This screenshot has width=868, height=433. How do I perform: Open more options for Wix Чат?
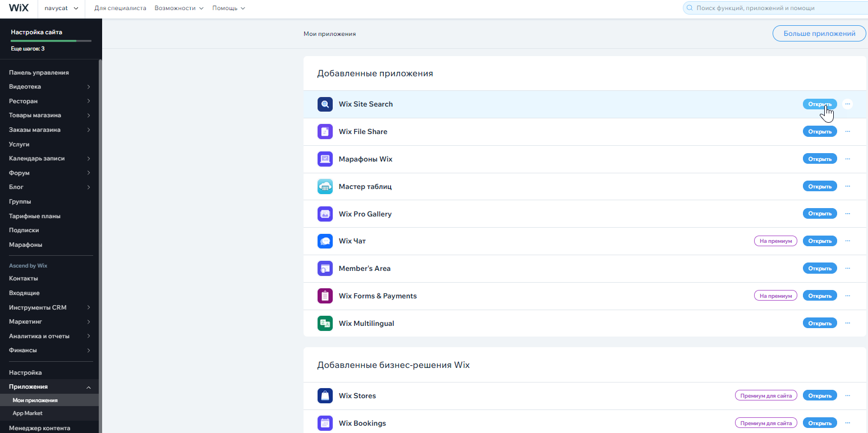click(x=847, y=241)
